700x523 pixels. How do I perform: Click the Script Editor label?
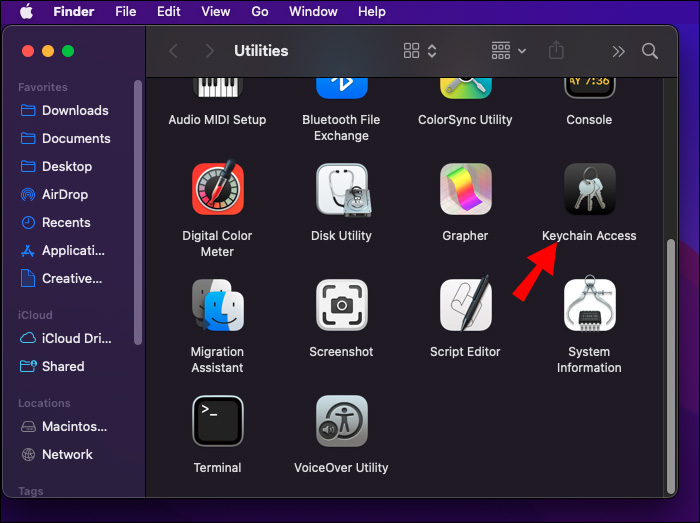[x=465, y=352]
